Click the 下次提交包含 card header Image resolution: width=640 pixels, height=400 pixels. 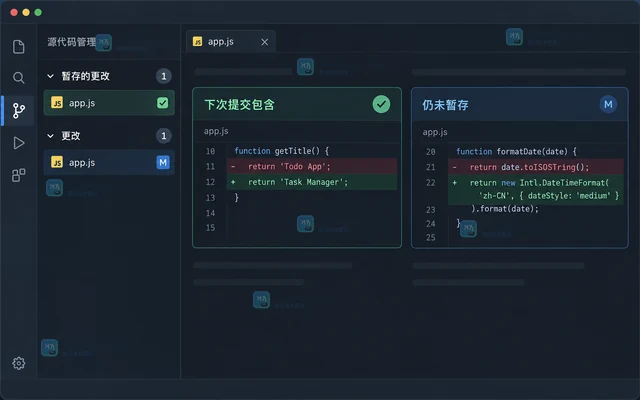297,104
